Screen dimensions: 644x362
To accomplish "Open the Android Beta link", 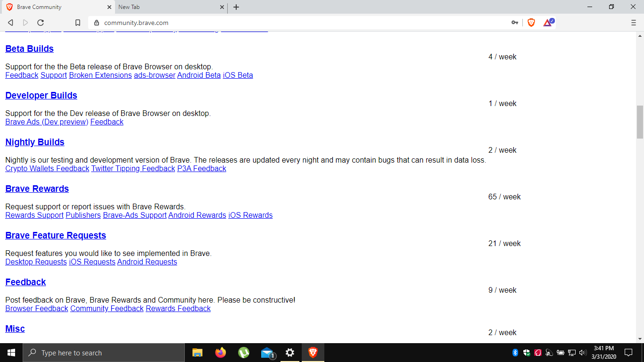I will (199, 75).
